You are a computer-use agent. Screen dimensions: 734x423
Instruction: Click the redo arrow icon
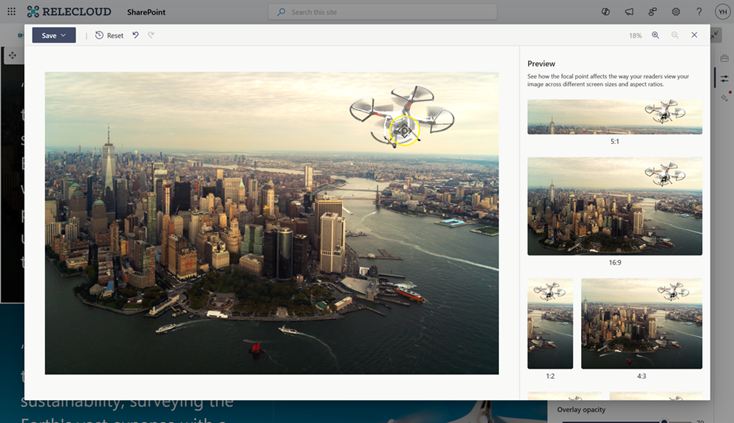151,35
